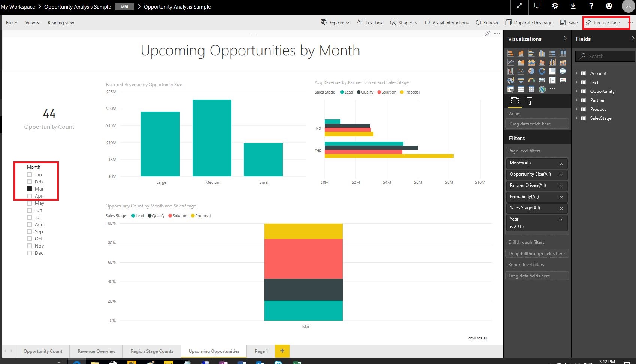Open the Fields well tab icon
Image resolution: width=636 pixels, height=364 pixels.
[x=515, y=101]
